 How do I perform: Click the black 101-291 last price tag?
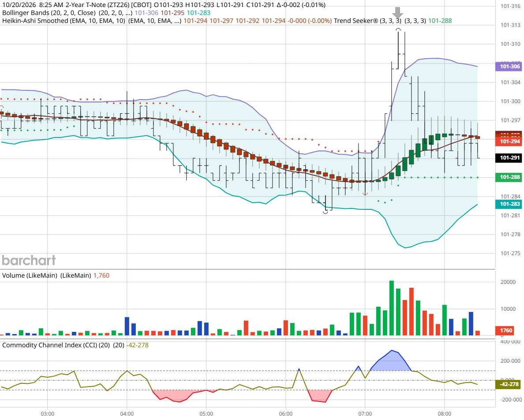[508, 158]
